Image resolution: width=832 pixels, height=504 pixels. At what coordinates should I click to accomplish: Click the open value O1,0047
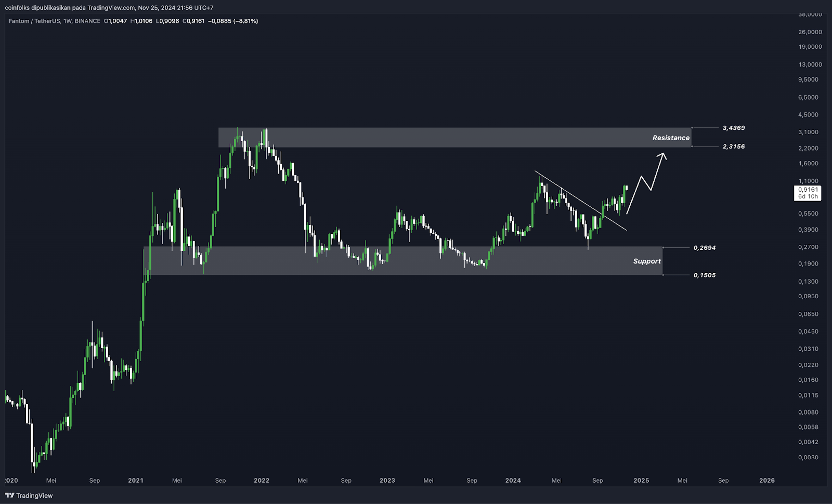[x=115, y=21]
